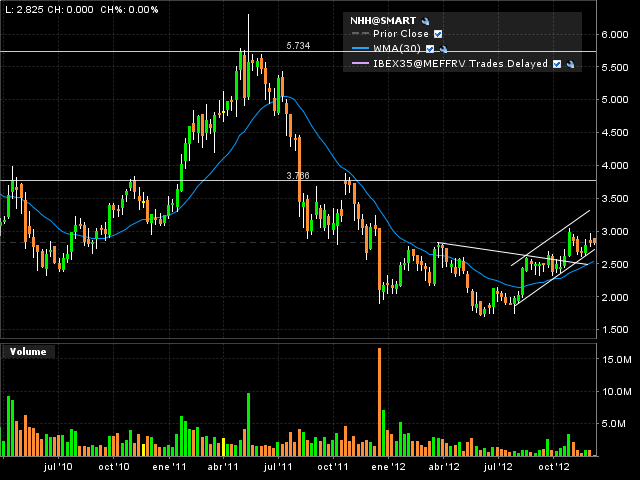This screenshot has height=480, width=640.
Task: Click the Volume panel label
Action: (x=28, y=352)
